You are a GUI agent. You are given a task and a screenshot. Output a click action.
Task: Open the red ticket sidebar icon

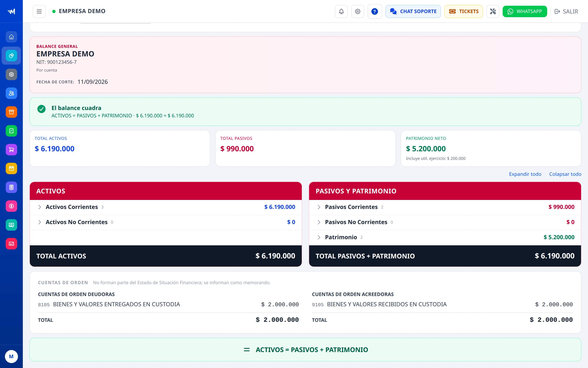point(11,244)
